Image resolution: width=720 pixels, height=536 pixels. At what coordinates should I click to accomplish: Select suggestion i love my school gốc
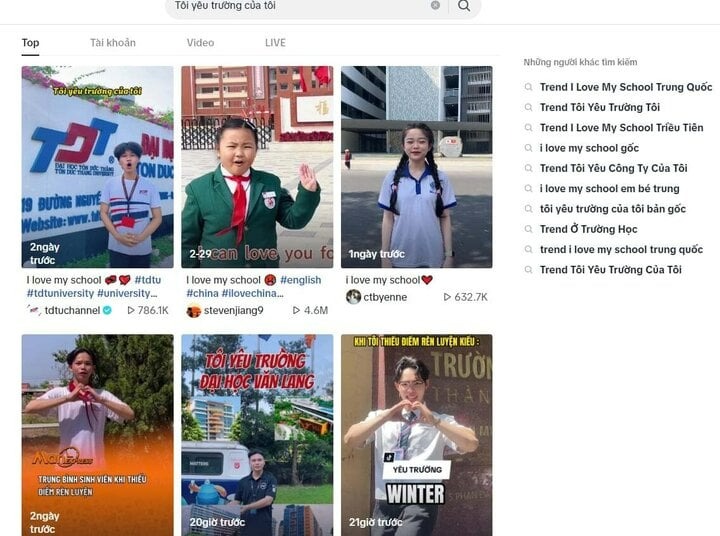click(x=589, y=148)
